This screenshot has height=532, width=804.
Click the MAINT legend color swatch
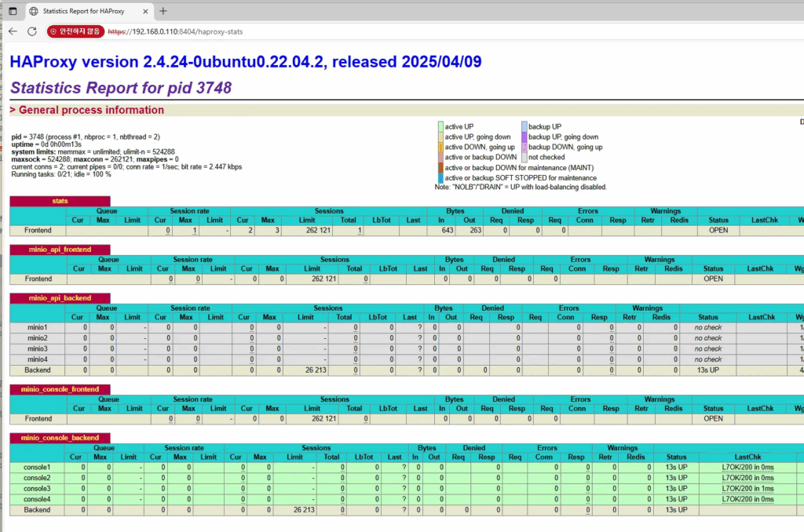coord(440,168)
